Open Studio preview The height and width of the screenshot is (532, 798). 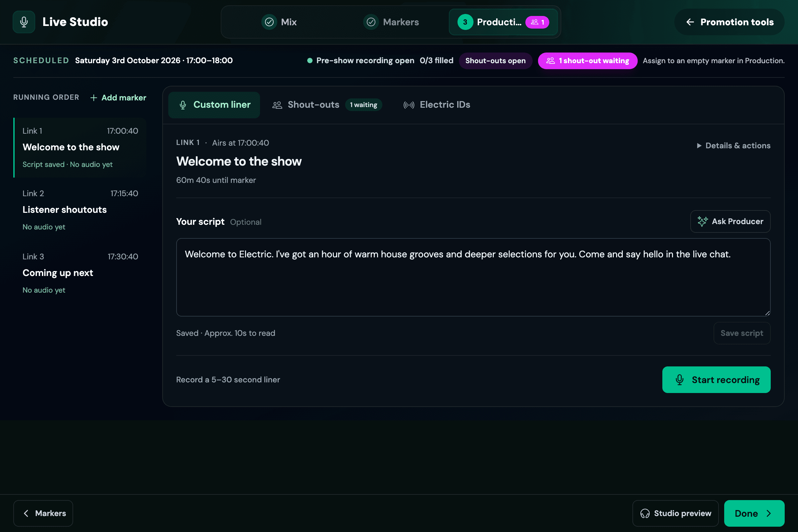coord(675,513)
